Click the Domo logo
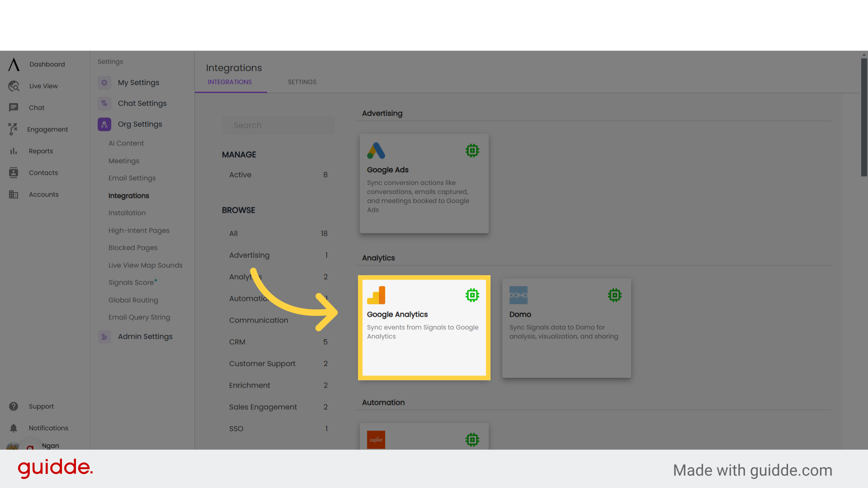The image size is (868, 488). click(519, 295)
